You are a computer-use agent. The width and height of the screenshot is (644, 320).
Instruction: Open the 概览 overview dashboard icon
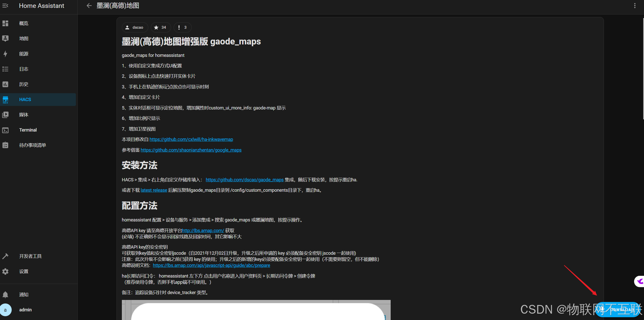(5, 23)
